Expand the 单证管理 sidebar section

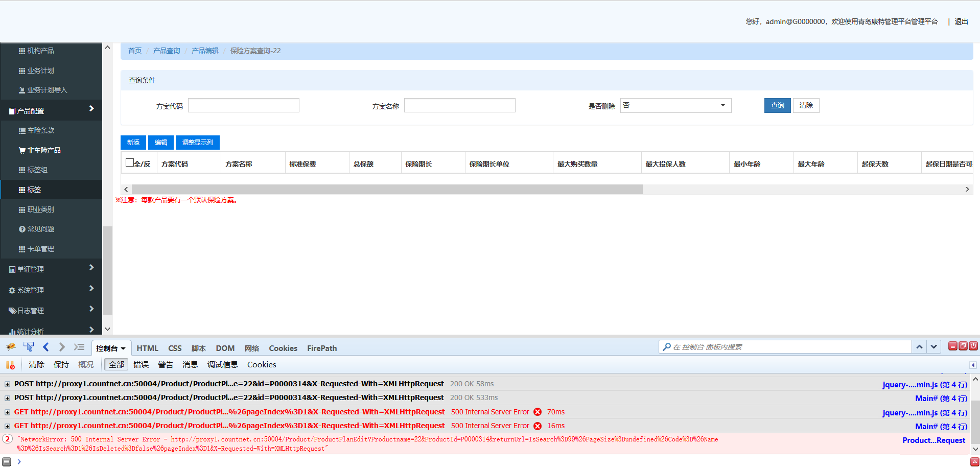click(51, 269)
